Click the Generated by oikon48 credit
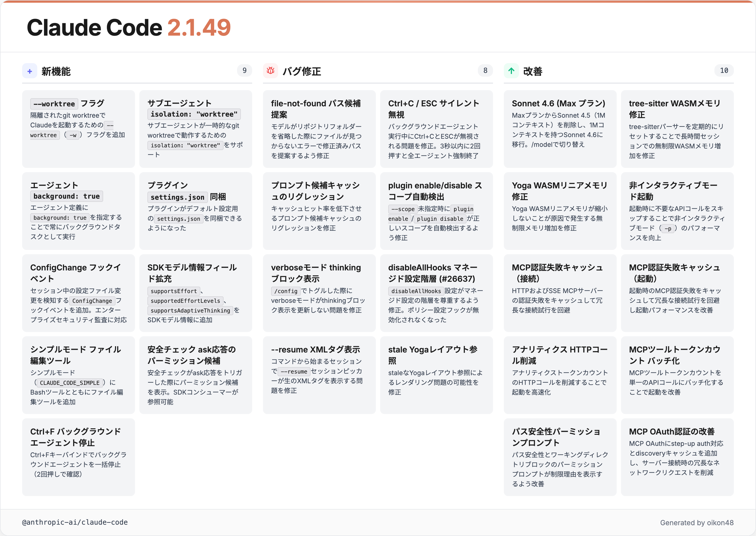The width and height of the screenshot is (756, 536). pos(697,523)
